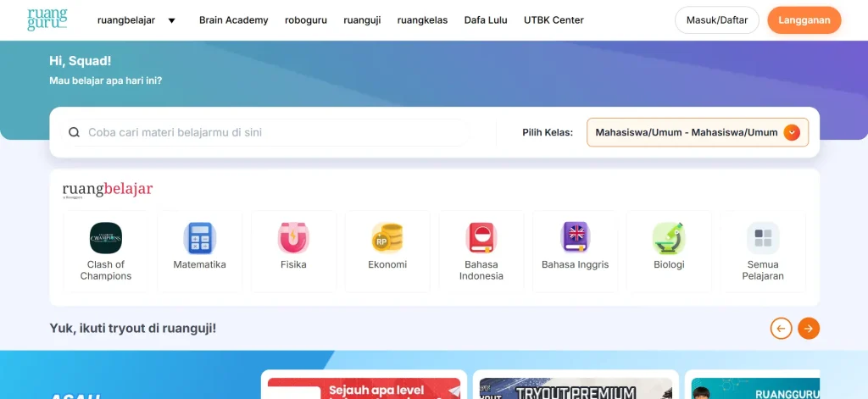View Semua Pelajaran grid icon
The height and width of the screenshot is (399, 868).
tap(763, 238)
